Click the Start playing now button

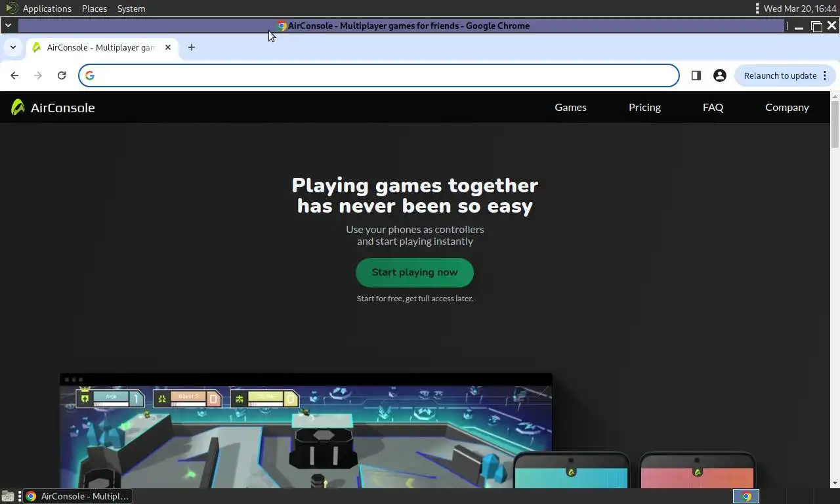pyautogui.click(x=415, y=272)
